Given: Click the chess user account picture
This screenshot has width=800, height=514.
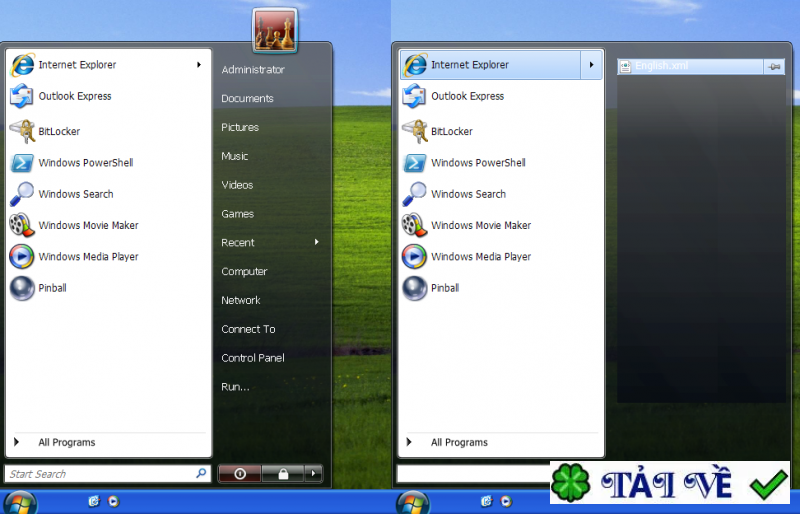Looking at the screenshot, I should pyautogui.click(x=271, y=28).
